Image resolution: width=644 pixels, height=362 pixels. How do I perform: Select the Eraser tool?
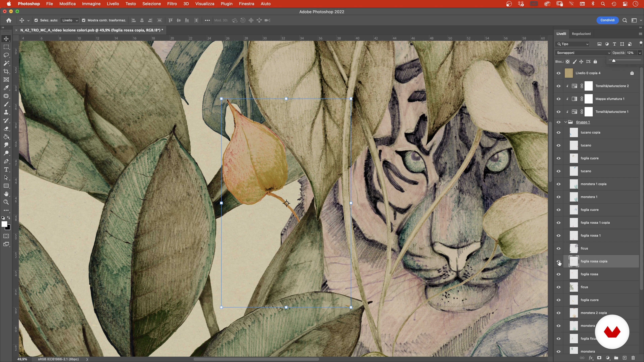pyautogui.click(x=6, y=129)
